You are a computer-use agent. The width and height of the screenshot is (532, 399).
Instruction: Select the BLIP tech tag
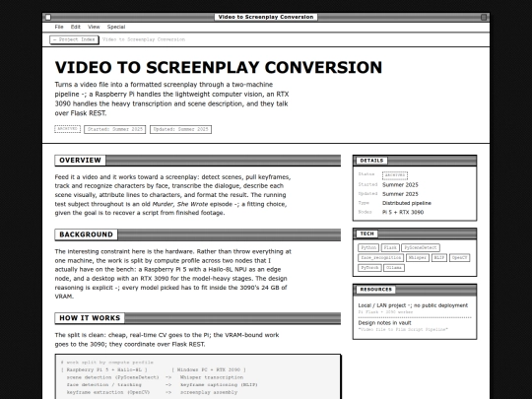(439, 258)
